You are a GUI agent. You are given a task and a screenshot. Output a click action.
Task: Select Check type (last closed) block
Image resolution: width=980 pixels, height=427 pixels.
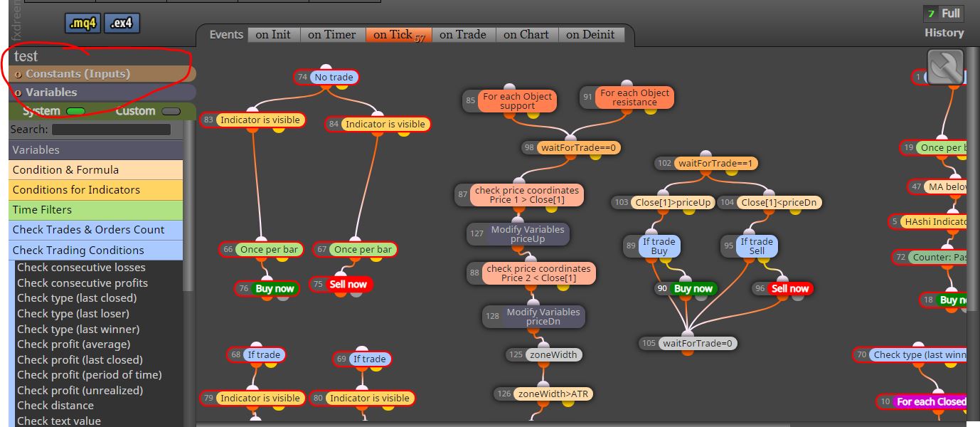77,298
